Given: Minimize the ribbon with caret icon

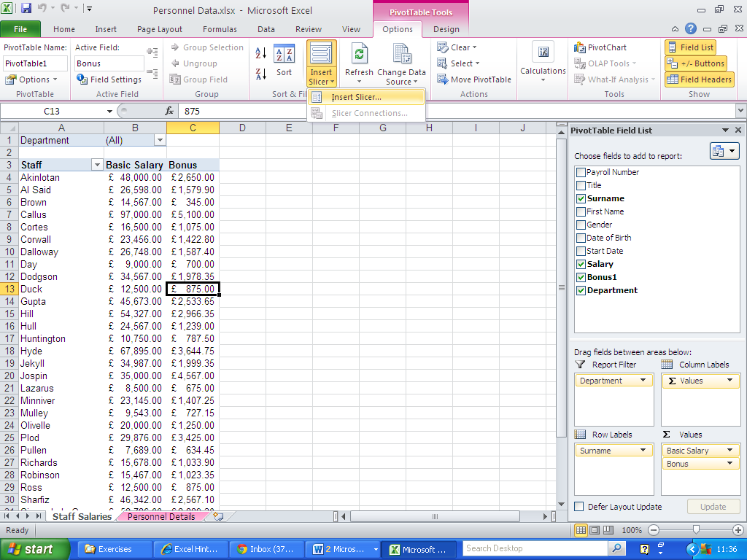Looking at the screenshot, I should (x=675, y=29).
